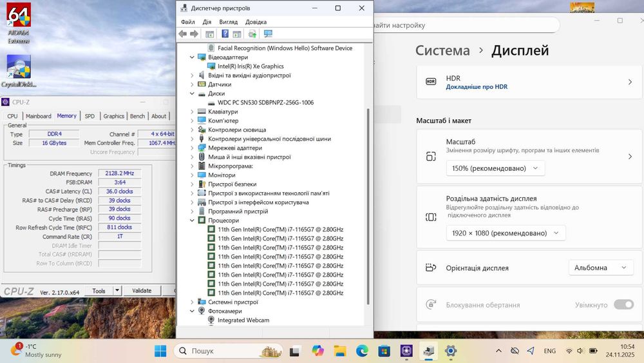
Task: Expand the Клавіатури node
Action: [x=192, y=112]
